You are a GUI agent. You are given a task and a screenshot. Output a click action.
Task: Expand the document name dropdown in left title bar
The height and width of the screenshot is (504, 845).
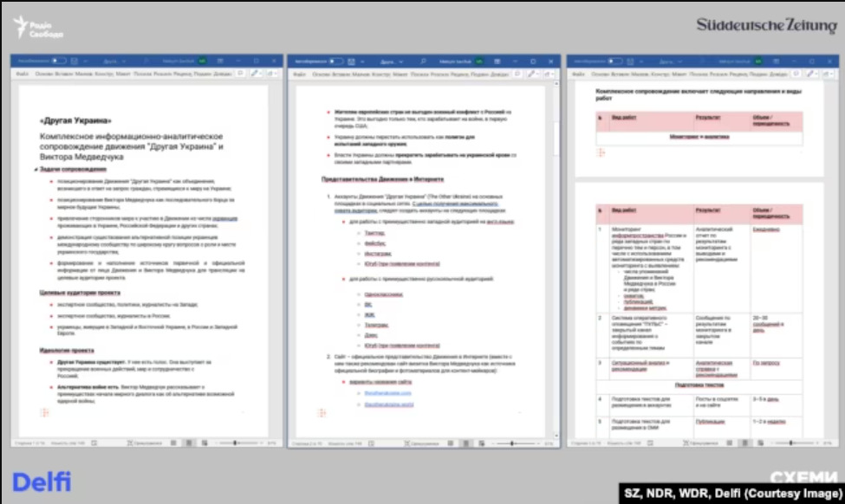pyautogui.click(x=124, y=61)
